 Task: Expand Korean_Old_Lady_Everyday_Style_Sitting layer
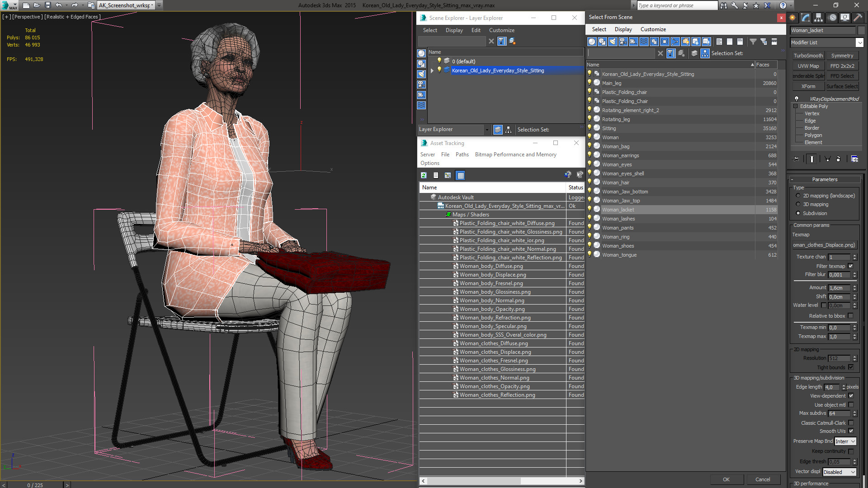pyautogui.click(x=432, y=70)
